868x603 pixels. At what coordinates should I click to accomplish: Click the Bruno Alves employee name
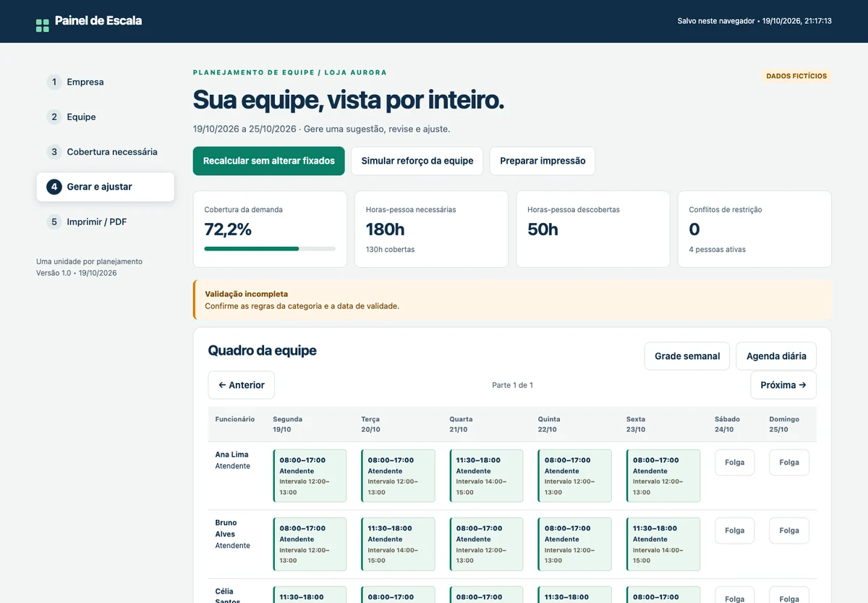[x=226, y=528]
